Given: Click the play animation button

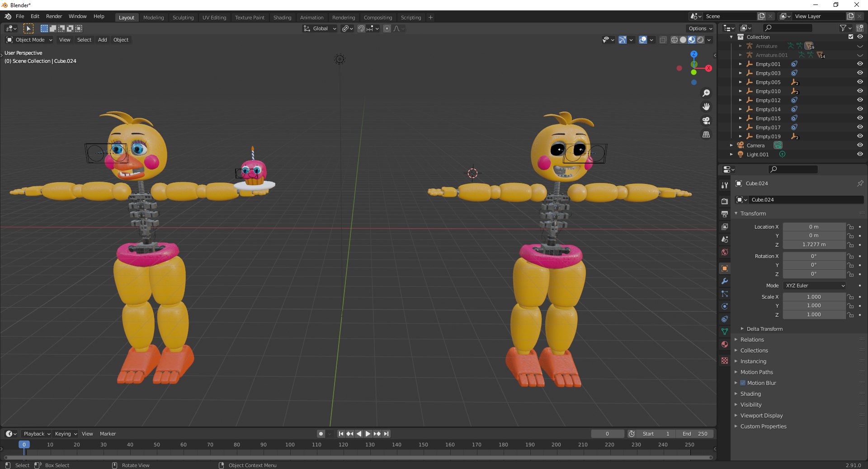Looking at the screenshot, I should pos(368,434).
